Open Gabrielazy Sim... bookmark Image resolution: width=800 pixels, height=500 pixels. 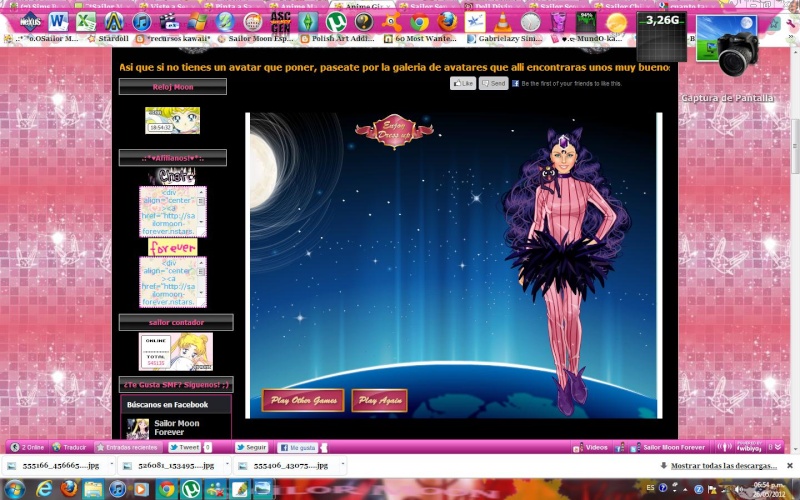pyautogui.click(x=504, y=38)
